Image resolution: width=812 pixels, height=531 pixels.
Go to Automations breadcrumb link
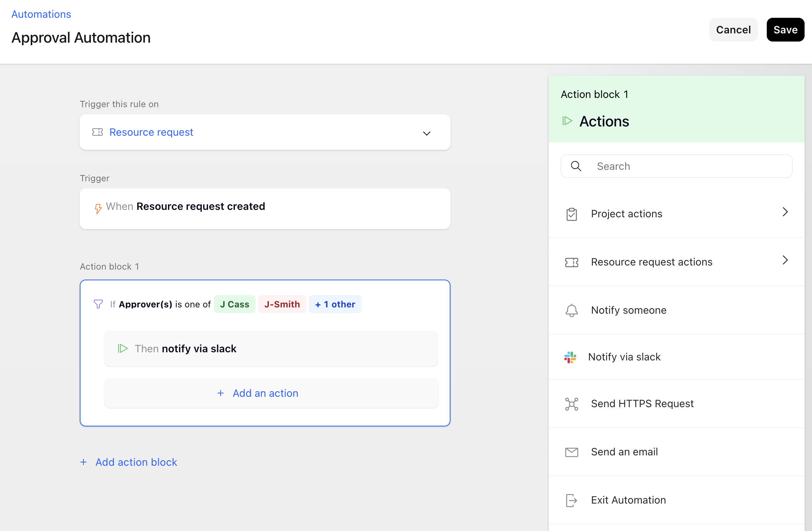(41, 14)
